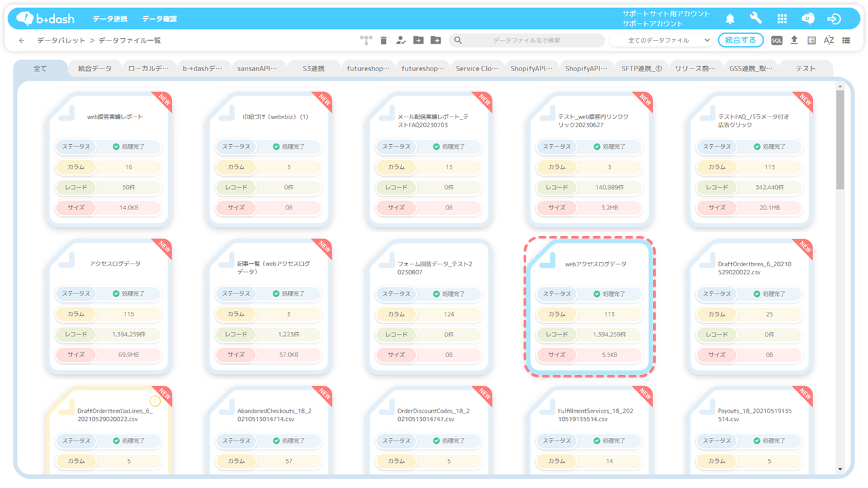Screen dimensions: 868x488
Task: Open the data flow diagram icon
Action: pos(367,41)
